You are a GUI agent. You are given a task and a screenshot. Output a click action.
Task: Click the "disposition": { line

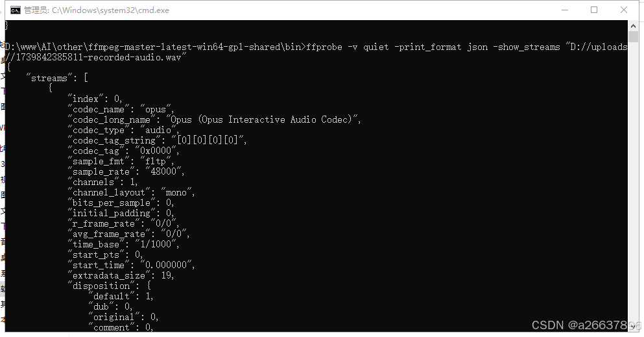coord(109,286)
